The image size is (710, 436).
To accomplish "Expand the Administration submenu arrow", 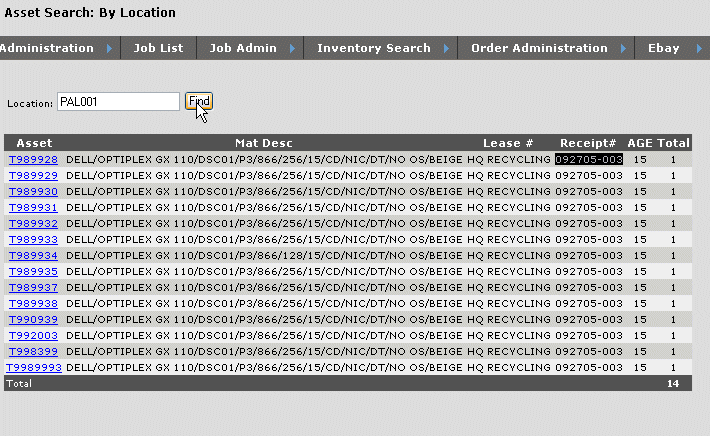I will click(x=109, y=48).
